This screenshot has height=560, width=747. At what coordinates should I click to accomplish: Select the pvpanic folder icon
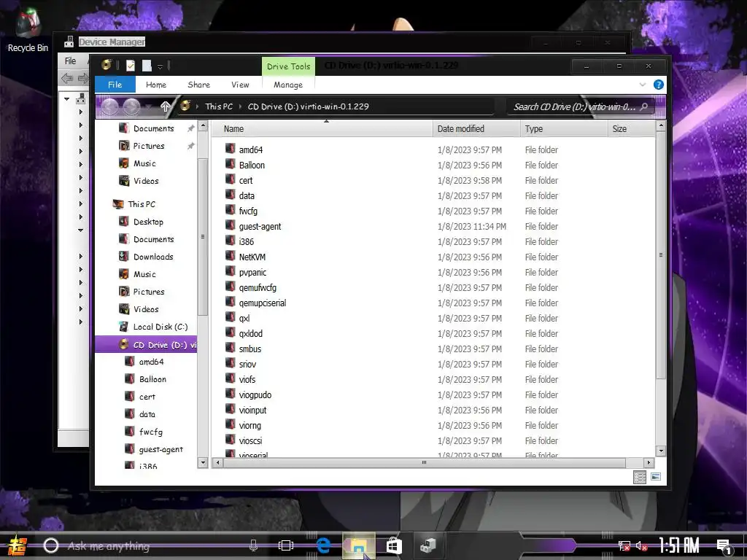(x=230, y=271)
